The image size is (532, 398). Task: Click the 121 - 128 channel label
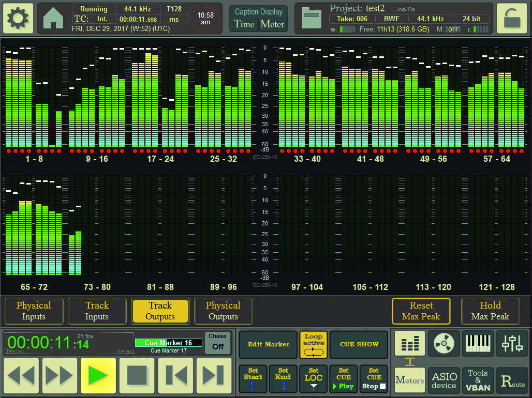point(497,287)
